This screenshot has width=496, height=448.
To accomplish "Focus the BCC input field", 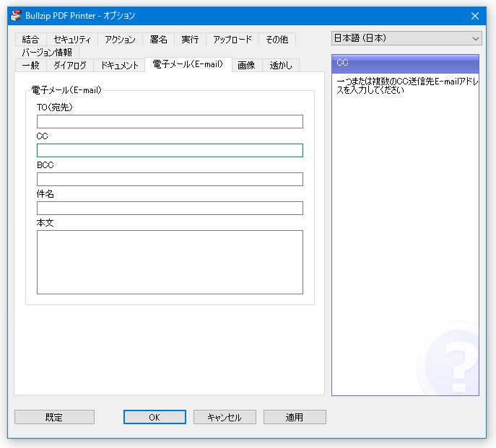I will [170, 179].
